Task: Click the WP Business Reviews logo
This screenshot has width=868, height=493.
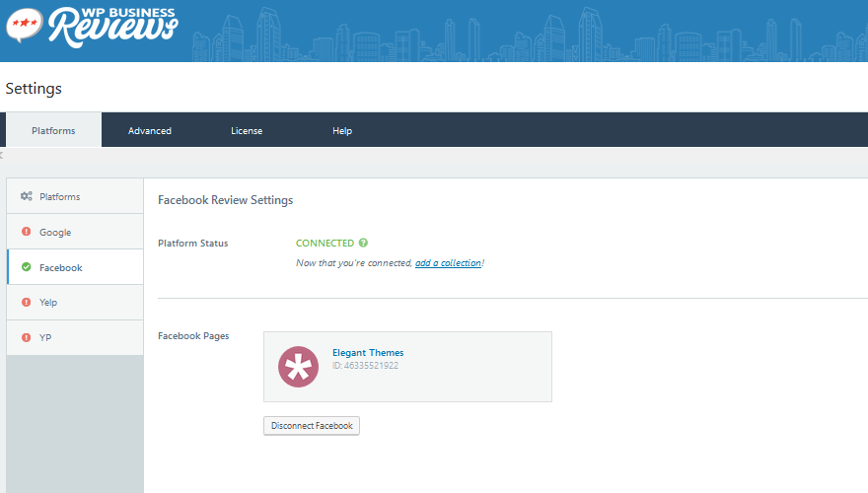Action: point(92,27)
